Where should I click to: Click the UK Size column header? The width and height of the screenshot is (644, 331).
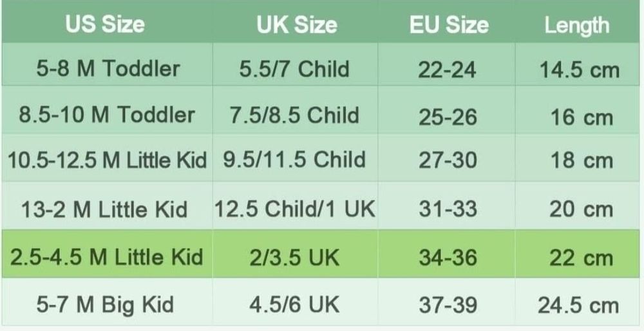tap(296, 24)
